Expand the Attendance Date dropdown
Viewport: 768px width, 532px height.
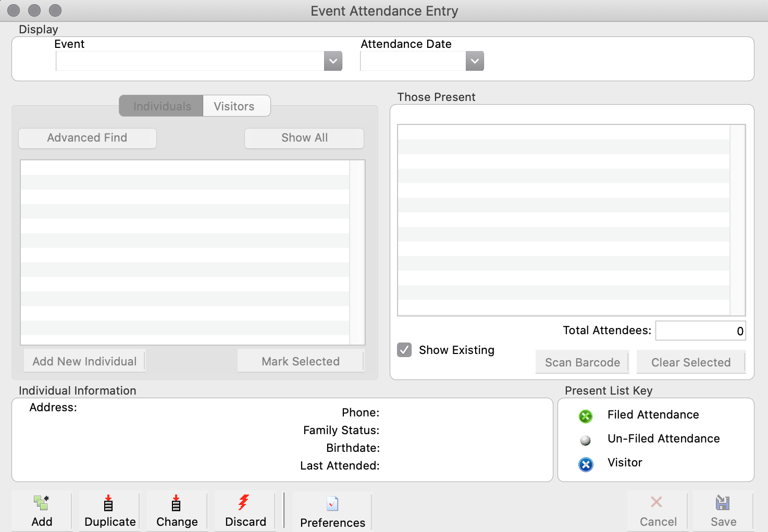(x=474, y=61)
